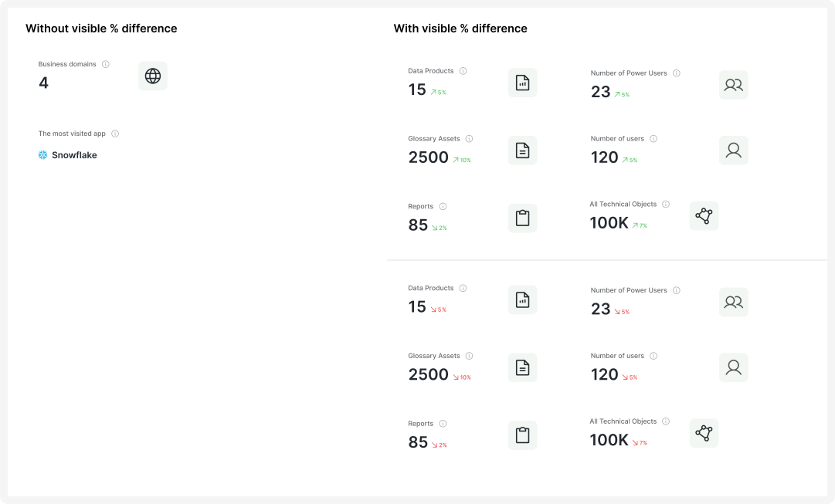The height and width of the screenshot is (504, 835).
Task: Click the bottom Data Products document icon
Action: tap(522, 299)
